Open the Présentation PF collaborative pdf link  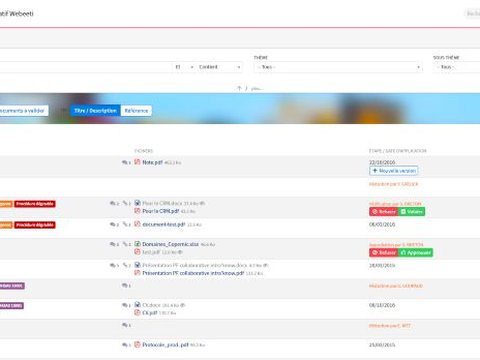193,273
